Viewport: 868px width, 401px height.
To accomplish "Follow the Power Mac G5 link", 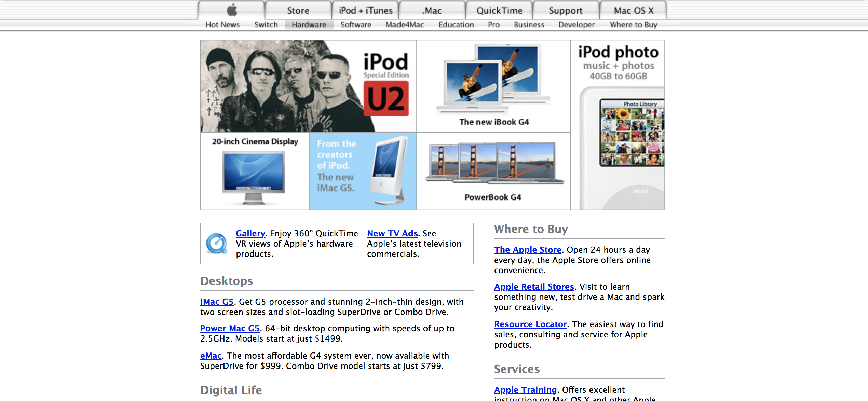I will click(230, 328).
